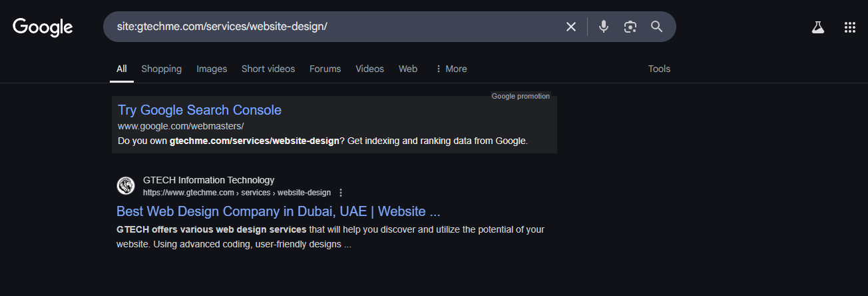Open the search Tools options
Viewport: 868px width, 296px height.
pyautogui.click(x=659, y=69)
